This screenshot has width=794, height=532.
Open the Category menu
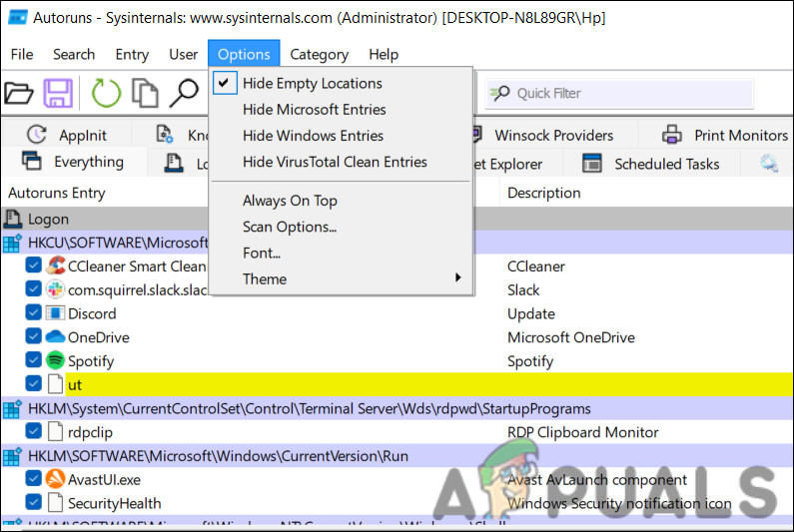[319, 54]
